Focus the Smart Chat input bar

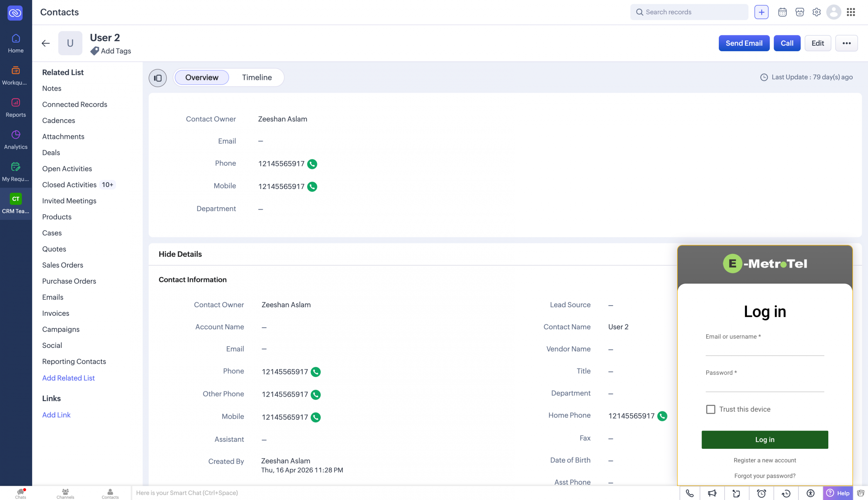405,493
